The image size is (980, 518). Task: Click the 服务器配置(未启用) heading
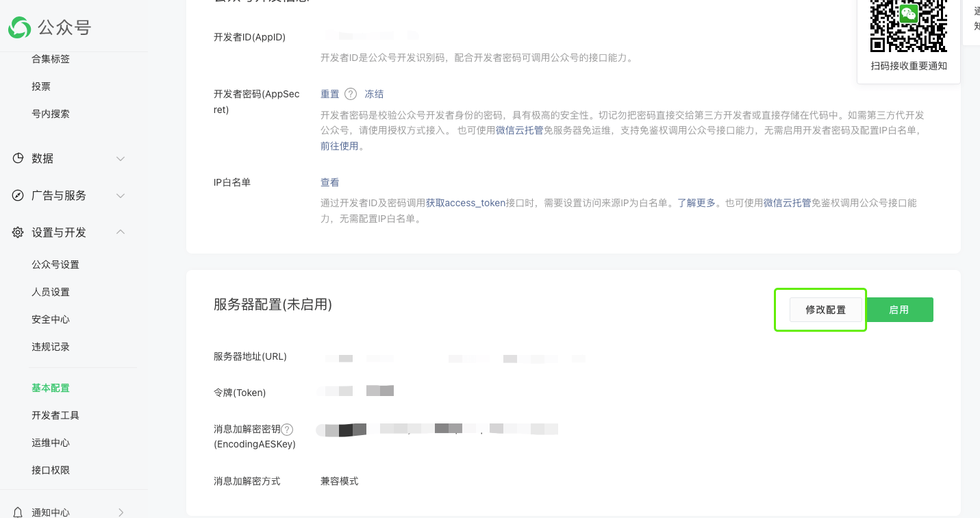[x=273, y=304]
